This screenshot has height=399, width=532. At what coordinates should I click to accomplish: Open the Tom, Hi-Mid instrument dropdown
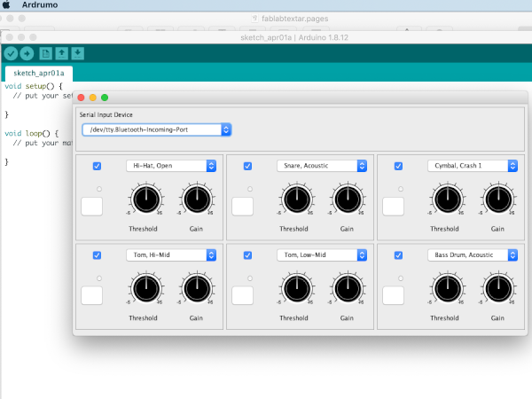[171, 254]
